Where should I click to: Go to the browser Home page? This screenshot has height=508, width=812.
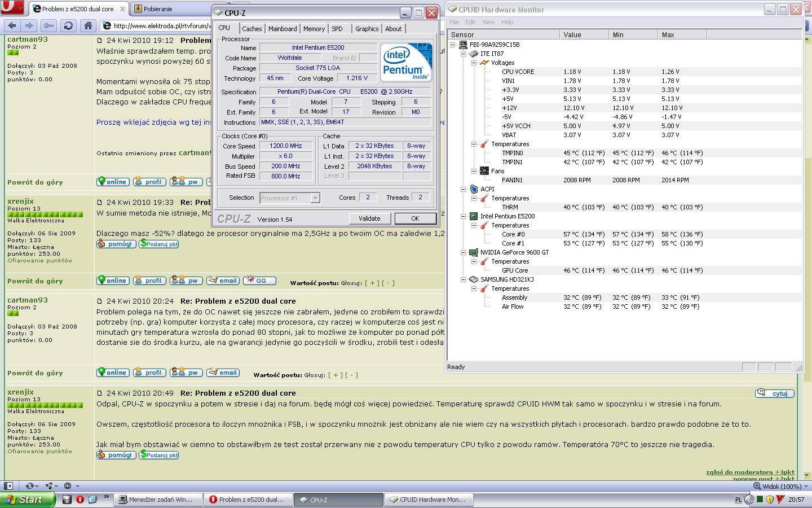(87, 25)
